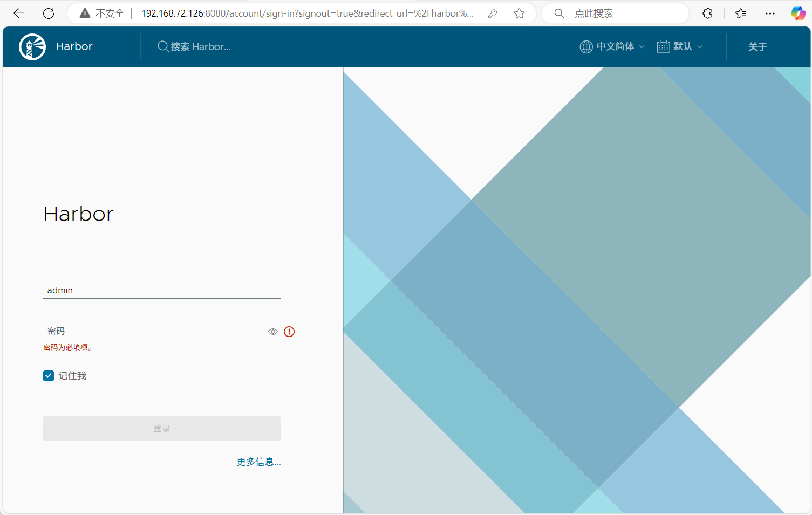Expand the 中文简体 language dropdown
The width and height of the screenshot is (812, 515).
[x=619, y=47]
